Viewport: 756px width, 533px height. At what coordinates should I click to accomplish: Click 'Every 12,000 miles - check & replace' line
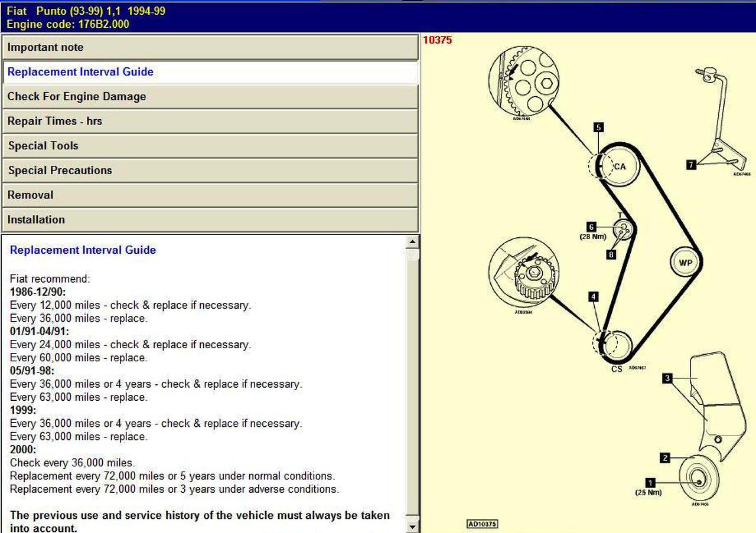[131, 305]
